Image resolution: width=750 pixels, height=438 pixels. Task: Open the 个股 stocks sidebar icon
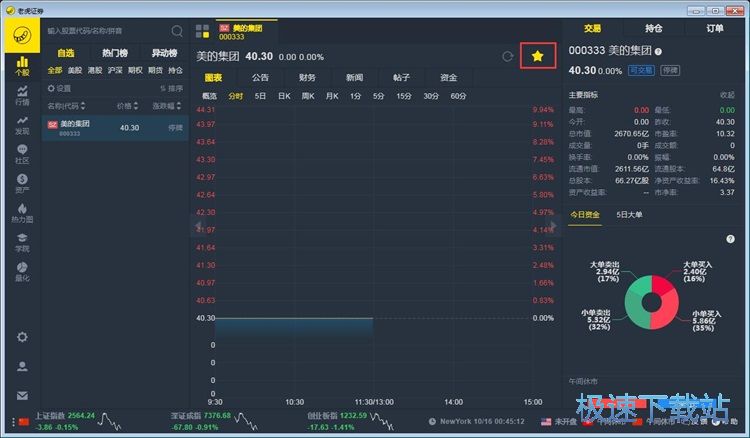[x=22, y=66]
